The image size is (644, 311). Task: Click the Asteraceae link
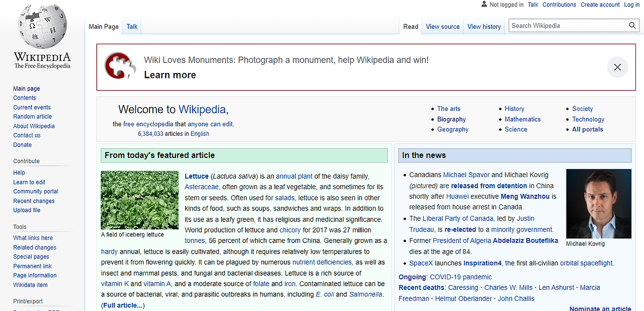point(202,187)
